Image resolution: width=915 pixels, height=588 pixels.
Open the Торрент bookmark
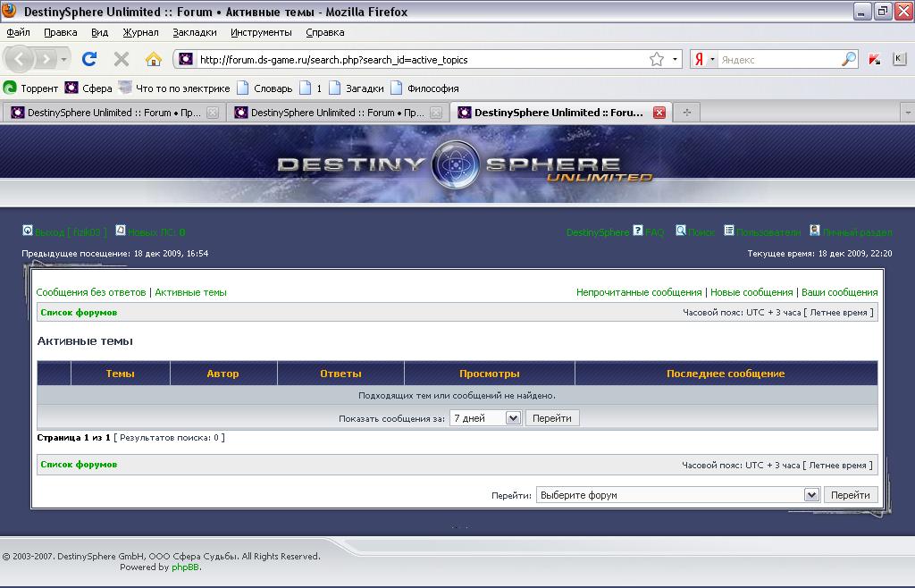(31, 88)
